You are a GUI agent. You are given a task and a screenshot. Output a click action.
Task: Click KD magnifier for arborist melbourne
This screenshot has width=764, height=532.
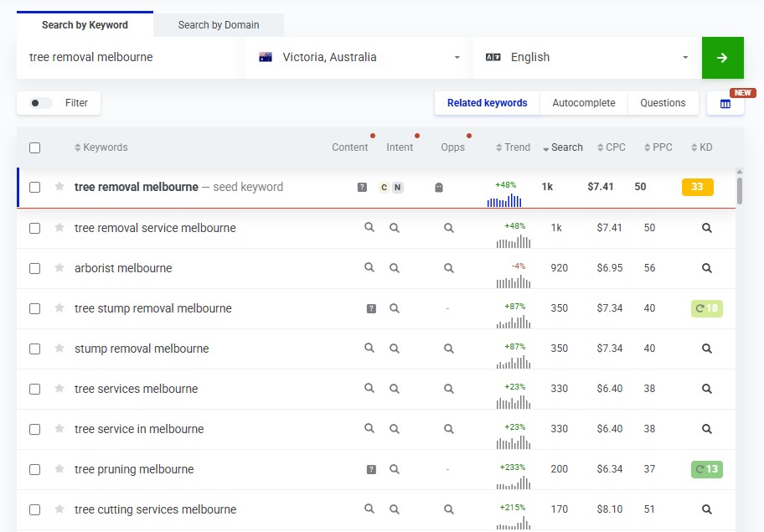coord(706,268)
